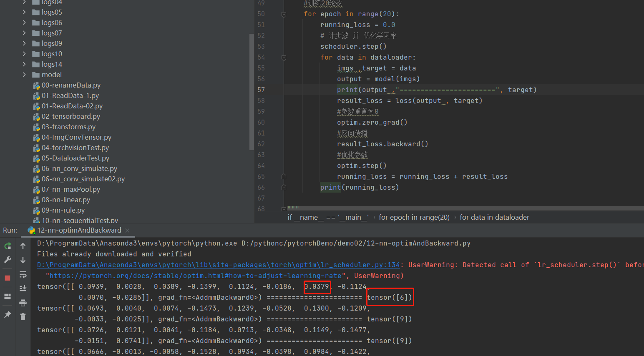The width and height of the screenshot is (644, 356).
Task: Click the project tree vertical scrollbar
Action: (x=252, y=92)
